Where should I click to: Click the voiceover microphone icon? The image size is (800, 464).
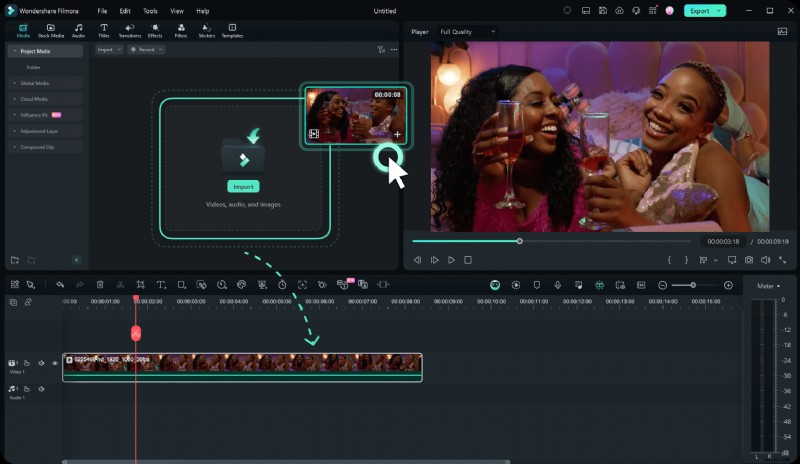[557, 285]
